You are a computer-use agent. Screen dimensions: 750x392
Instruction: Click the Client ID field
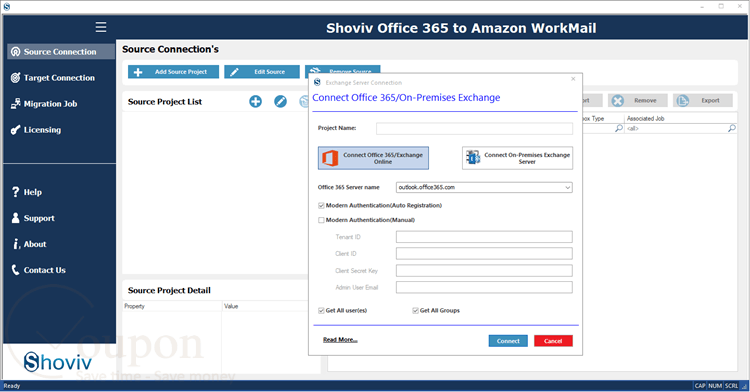coord(484,253)
